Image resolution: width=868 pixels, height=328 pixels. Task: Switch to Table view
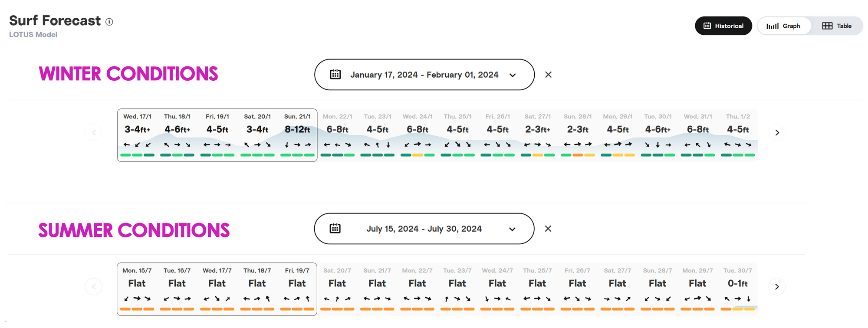pos(837,26)
